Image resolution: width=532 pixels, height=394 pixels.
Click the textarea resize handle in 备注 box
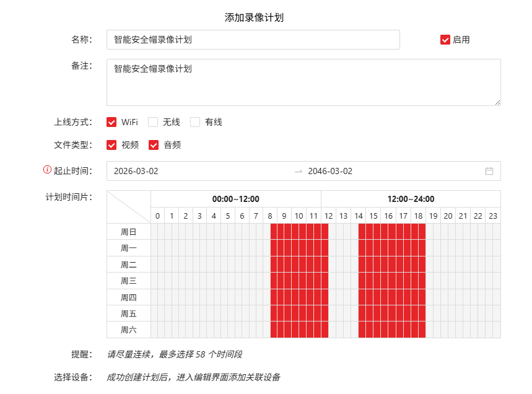497,102
